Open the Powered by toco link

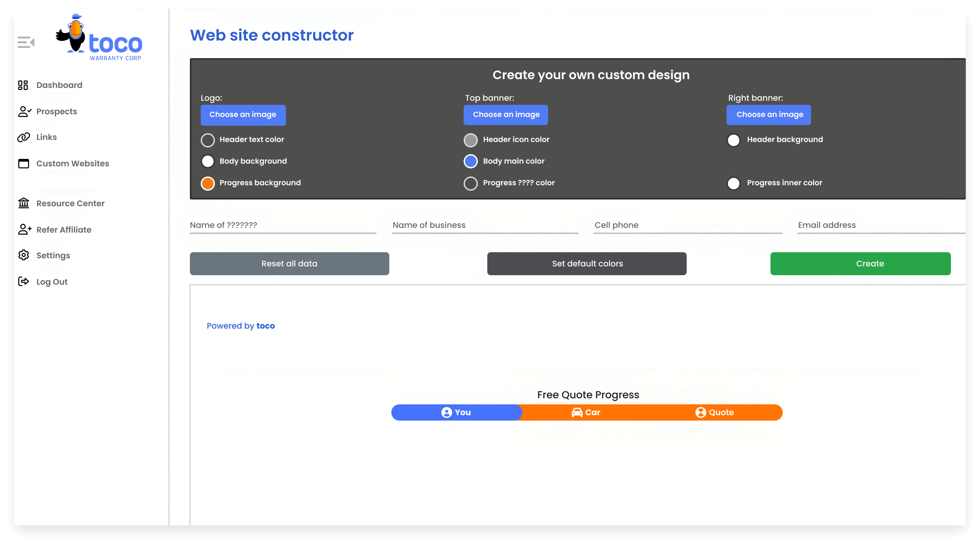(x=241, y=326)
